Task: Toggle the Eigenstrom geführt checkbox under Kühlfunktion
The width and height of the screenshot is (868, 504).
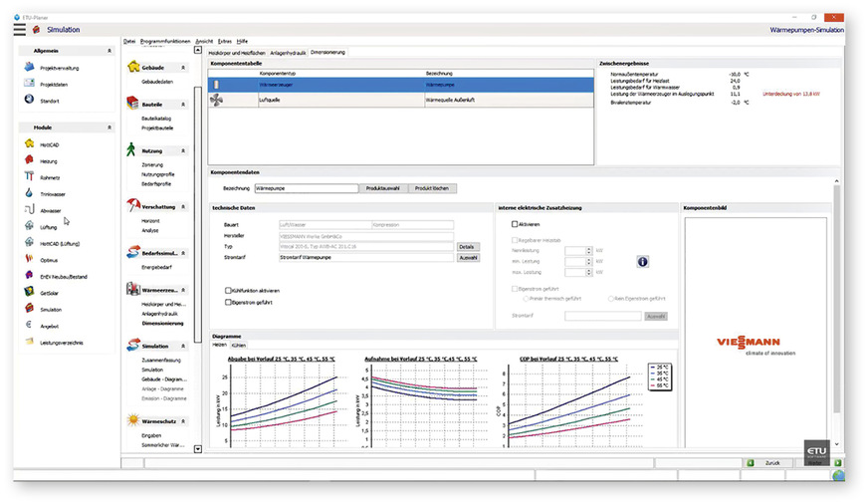Action: [x=228, y=301]
